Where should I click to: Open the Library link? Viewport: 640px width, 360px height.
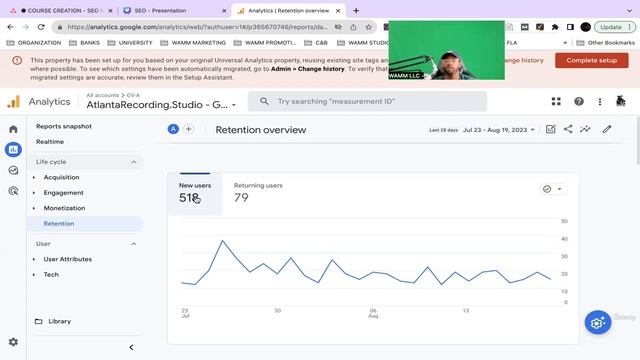click(60, 321)
